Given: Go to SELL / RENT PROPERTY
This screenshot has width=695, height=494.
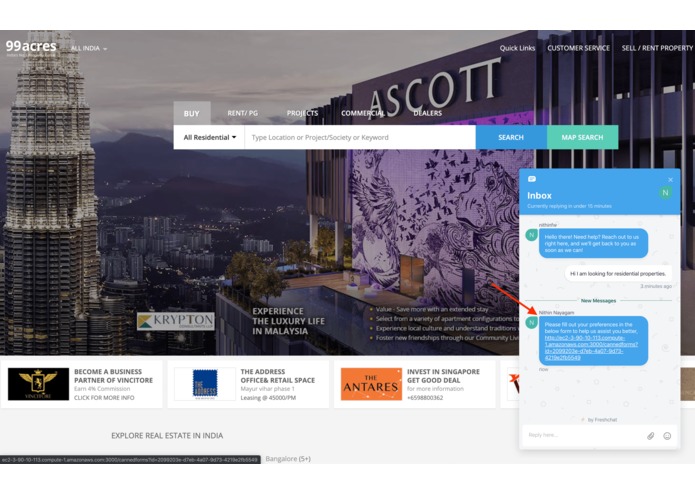Looking at the screenshot, I should 657,48.
